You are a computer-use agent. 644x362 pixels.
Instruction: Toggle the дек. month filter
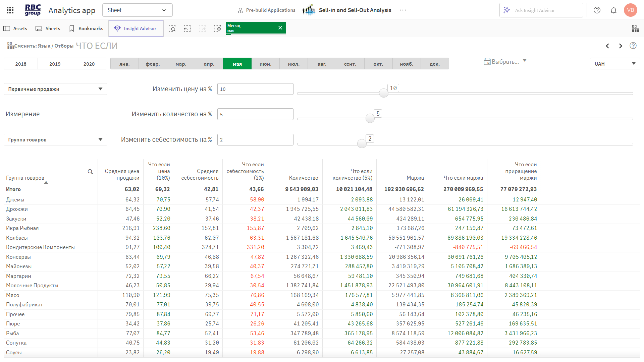(x=435, y=64)
